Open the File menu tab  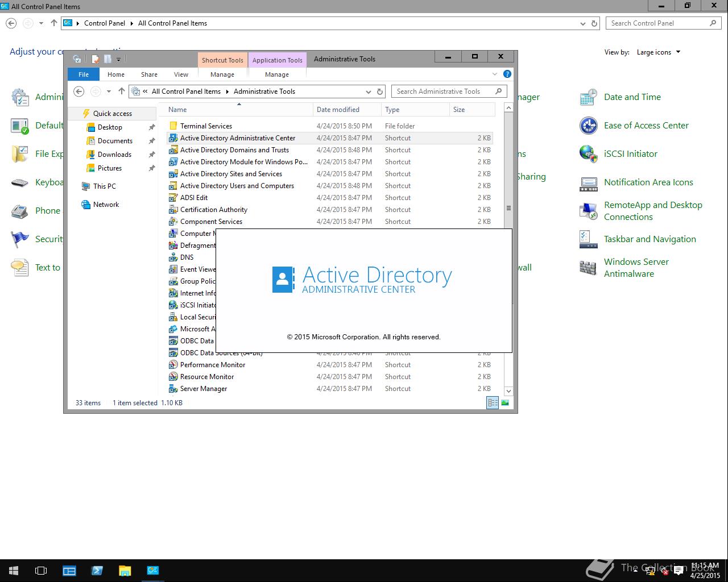pos(84,74)
